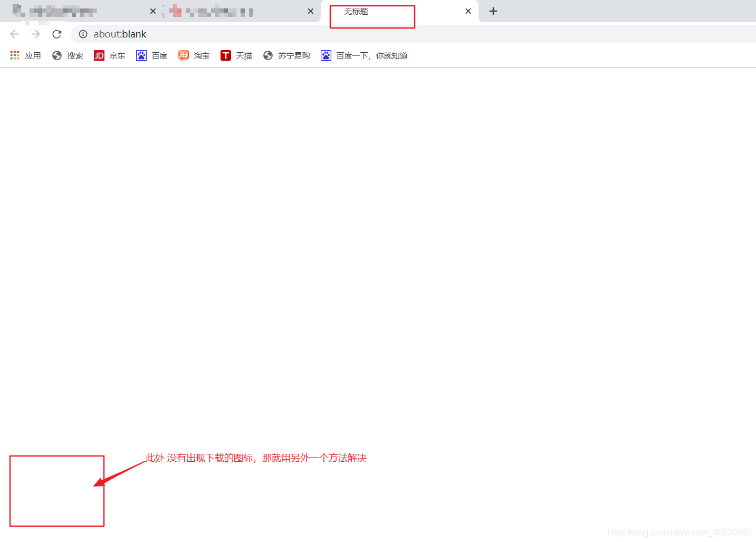This screenshot has width=756, height=542.
Task: View site information icon in address bar
Action: tap(83, 34)
